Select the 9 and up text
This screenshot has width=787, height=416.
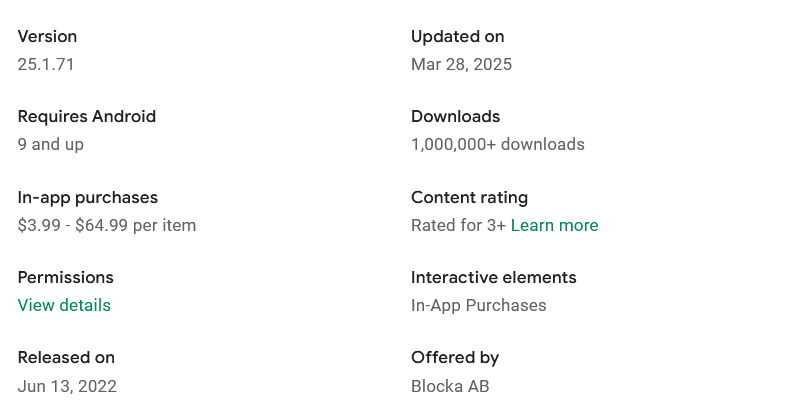click(x=51, y=144)
